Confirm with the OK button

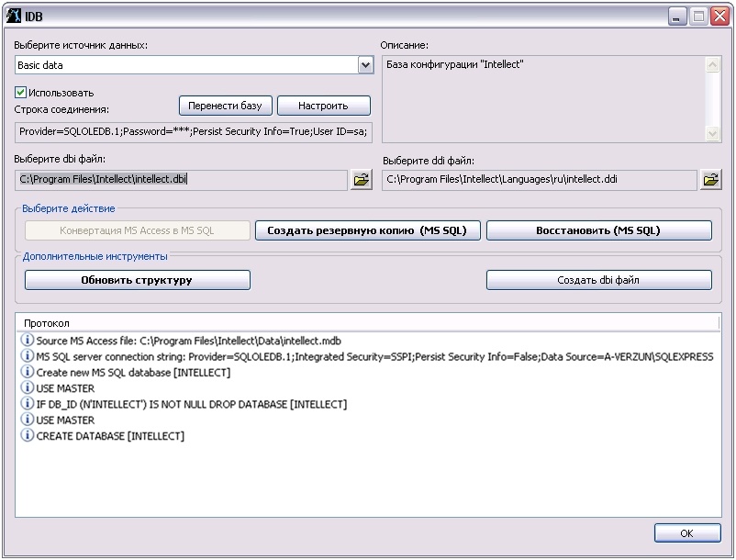[686, 533]
